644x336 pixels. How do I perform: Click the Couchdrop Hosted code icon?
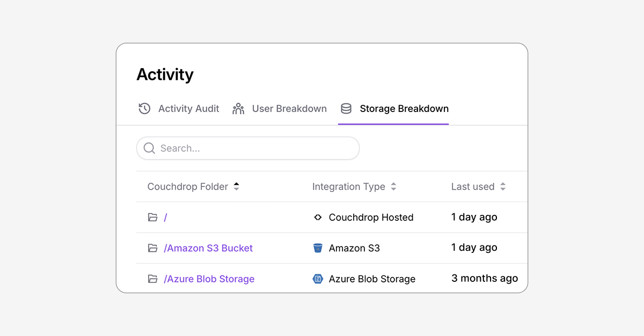click(x=318, y=218)
